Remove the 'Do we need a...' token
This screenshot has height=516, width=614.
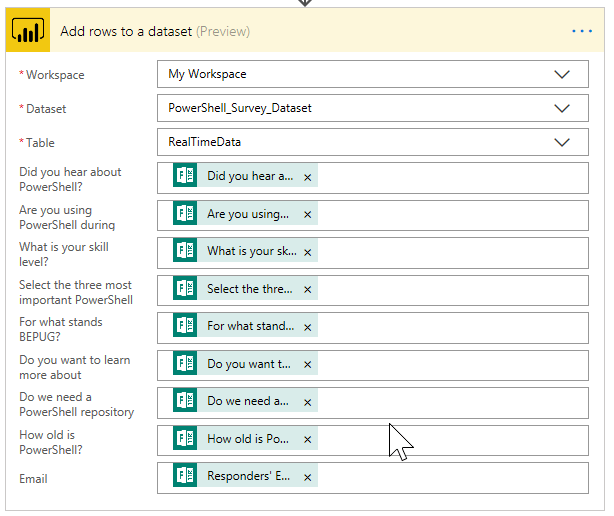coord(308,402)
